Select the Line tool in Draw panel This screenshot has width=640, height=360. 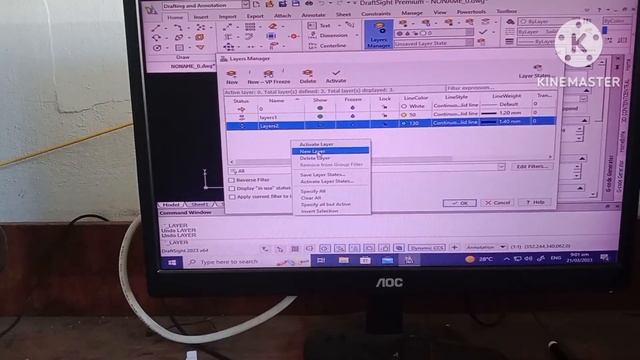[x=156, y=28]
